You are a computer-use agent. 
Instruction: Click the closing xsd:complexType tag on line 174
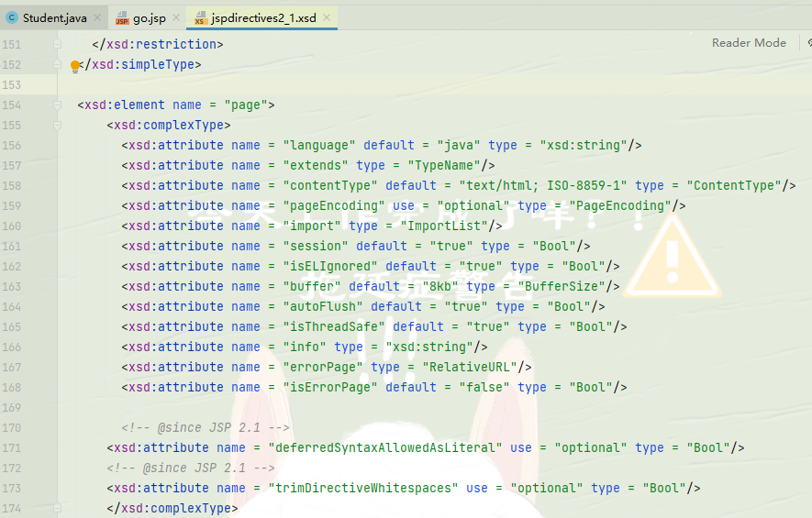(172, 509)
